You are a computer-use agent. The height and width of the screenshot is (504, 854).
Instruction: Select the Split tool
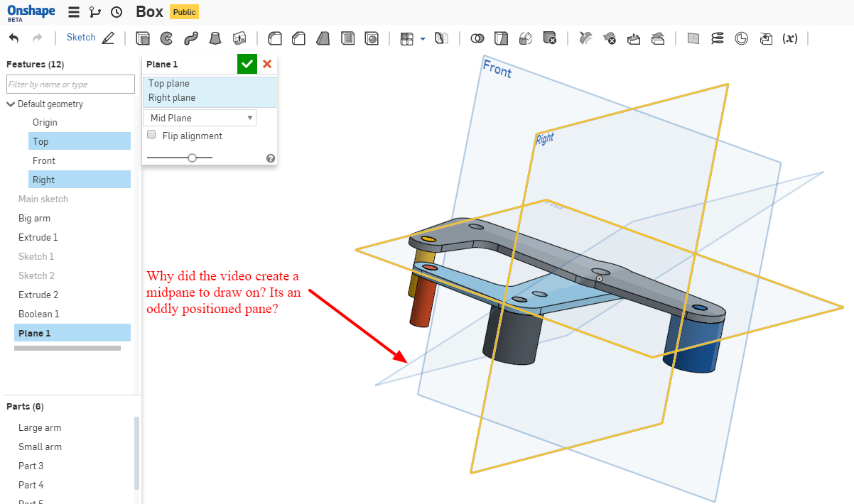point(502,38)
